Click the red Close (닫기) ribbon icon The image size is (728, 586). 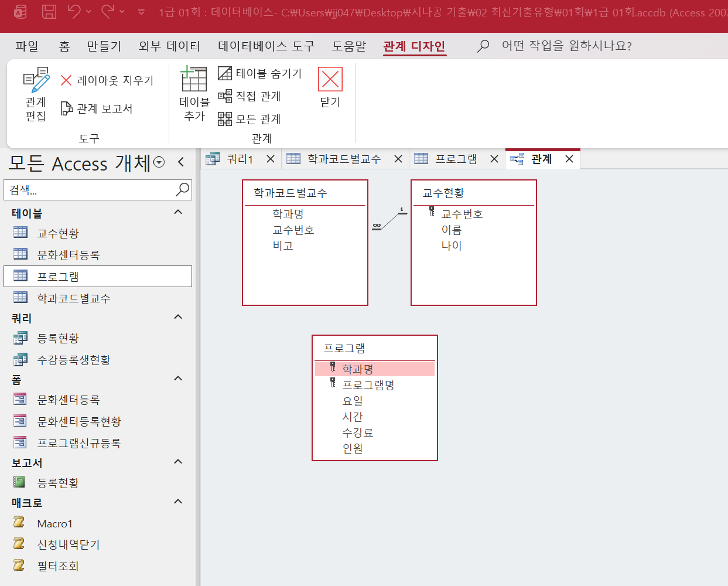coord(330,80)
